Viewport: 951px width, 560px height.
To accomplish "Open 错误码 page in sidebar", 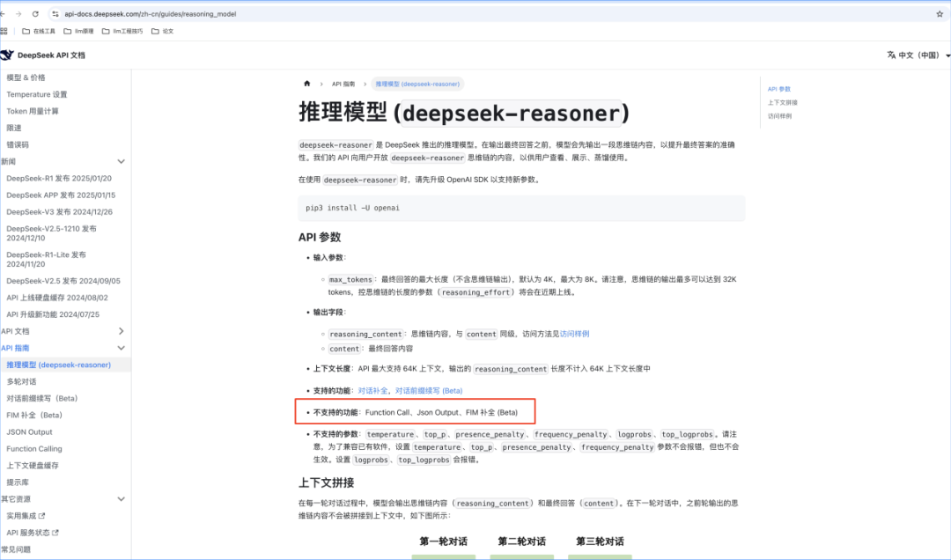I will click(18, 145).
